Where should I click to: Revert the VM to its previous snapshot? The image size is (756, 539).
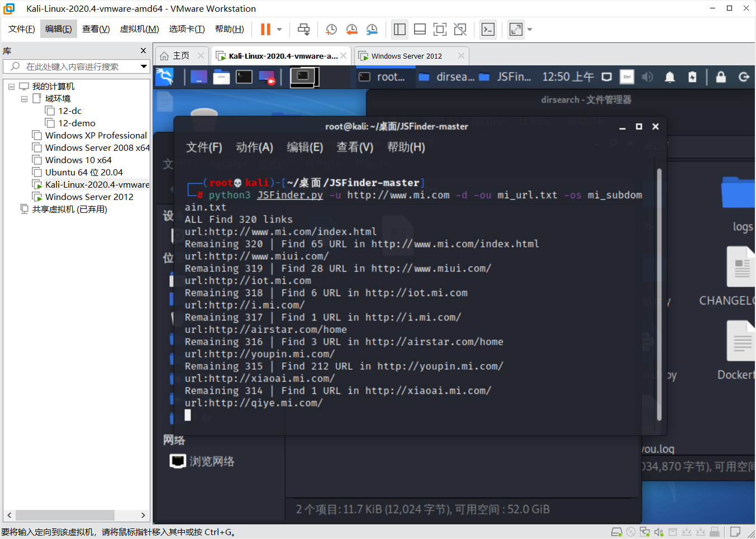click(351, 29)
